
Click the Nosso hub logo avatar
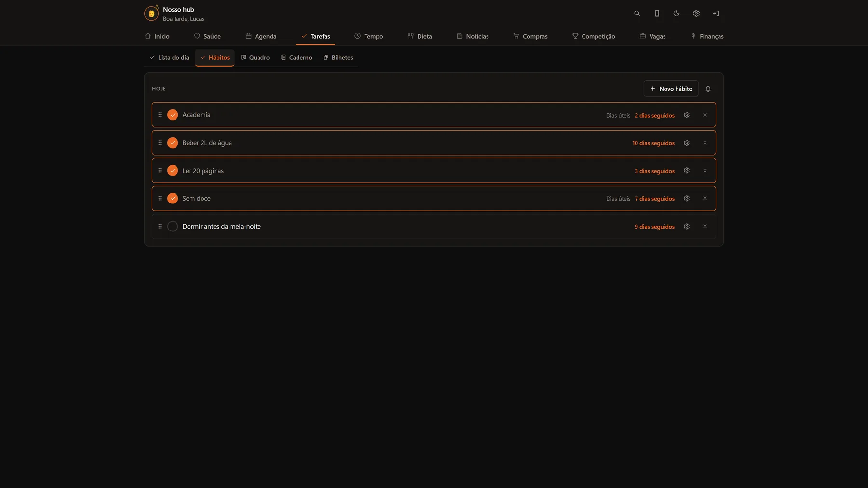pos(151,14)
